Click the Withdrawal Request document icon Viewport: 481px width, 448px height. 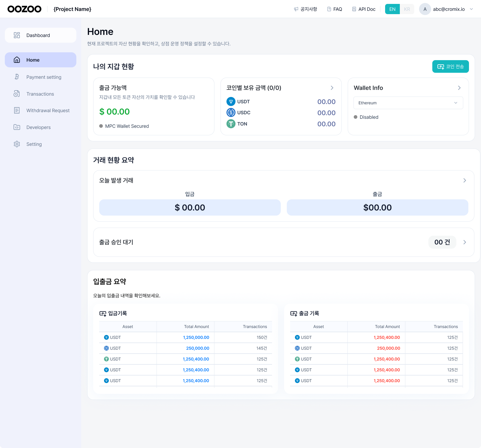[17, 110]
